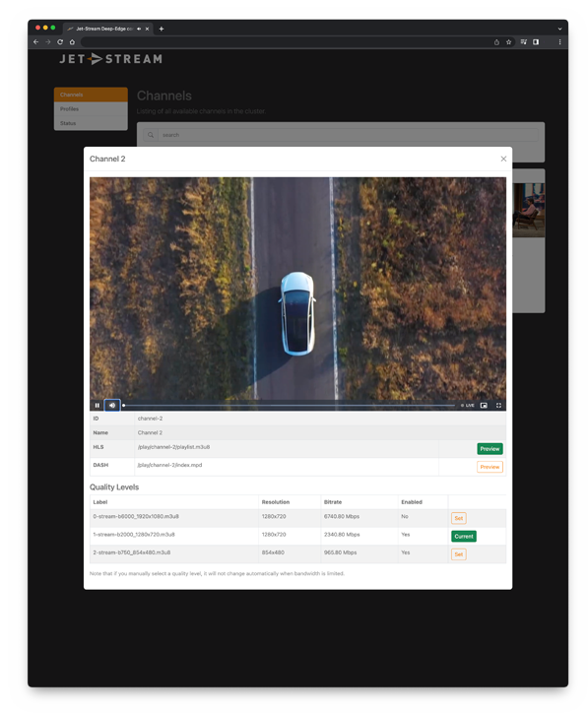The width and height of the screenshot is (588, 713).
Task: Mute the tab audio icon
Action: coord(139,29)
